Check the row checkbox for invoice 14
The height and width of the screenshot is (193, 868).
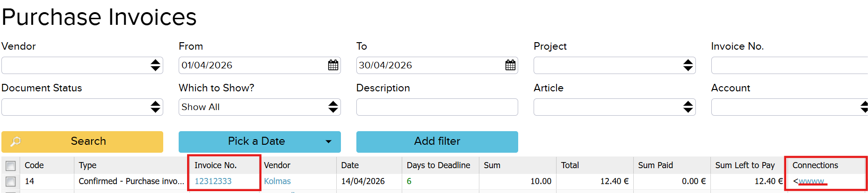pos(11,181)
